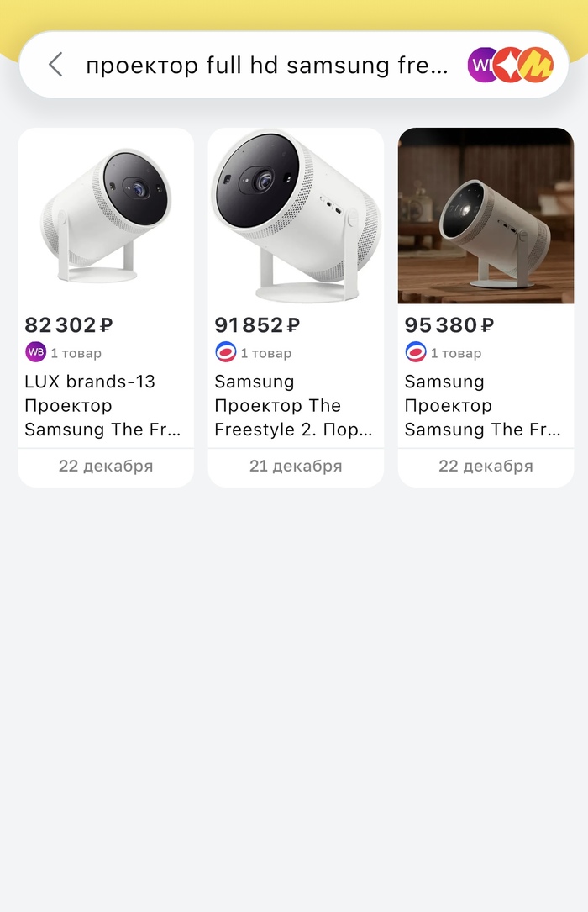Tap the '21 декабря' delivery date
Screen dimensions: 588x912
coord(296,466)
